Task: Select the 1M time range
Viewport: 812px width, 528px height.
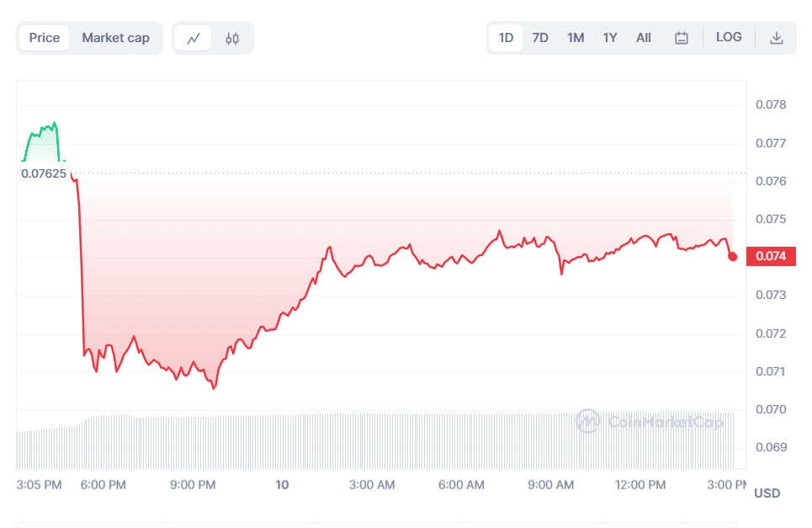Action: pos(576,38)
